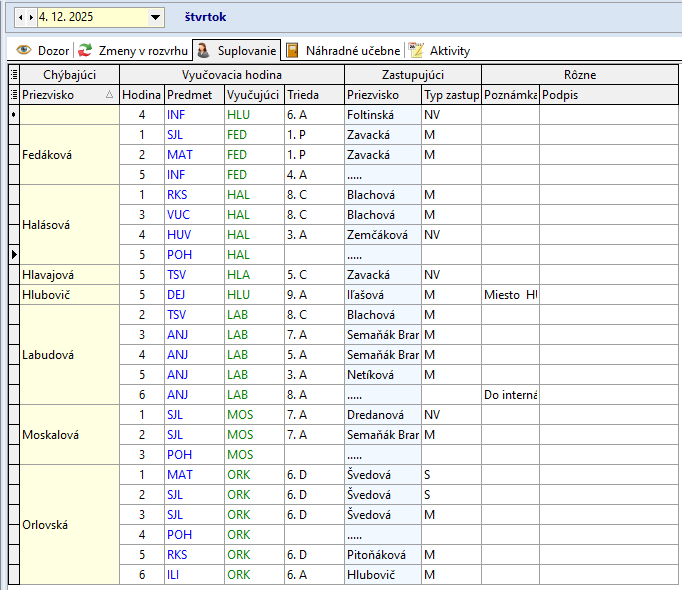Click the grid icon left of Chýbajúci header

point(13,75)
